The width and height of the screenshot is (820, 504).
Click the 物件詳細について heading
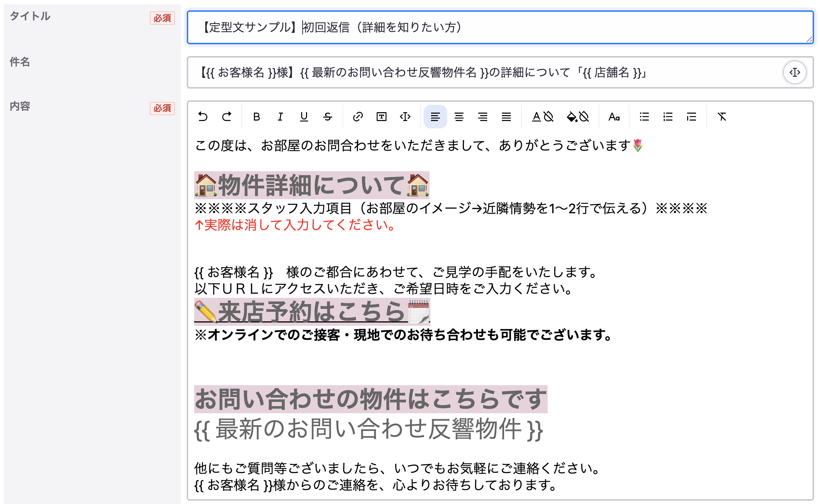coord(311,185)
